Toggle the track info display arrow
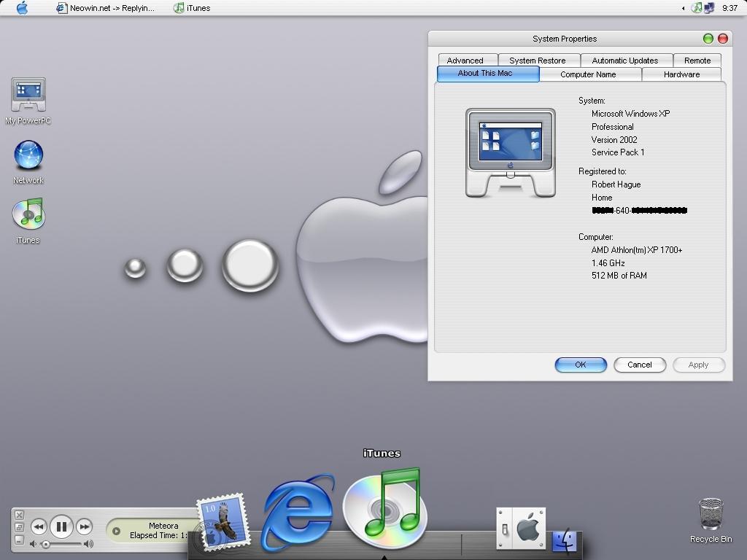 (116, 531)
